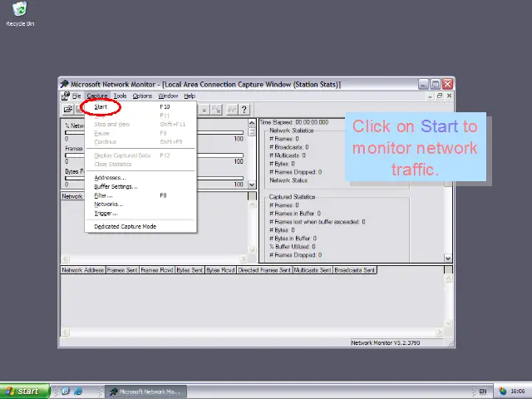The width and height of the screenshot is (532, 399).
Task: Open the Options menu
Action: [x=142, y=96]
